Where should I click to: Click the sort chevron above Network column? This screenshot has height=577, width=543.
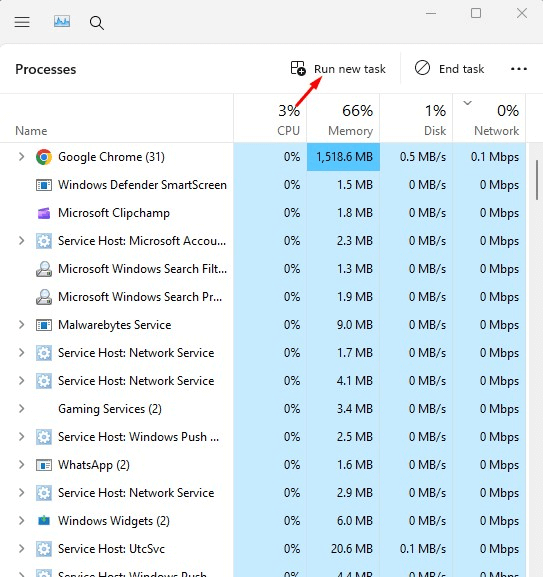click(467, 103)
